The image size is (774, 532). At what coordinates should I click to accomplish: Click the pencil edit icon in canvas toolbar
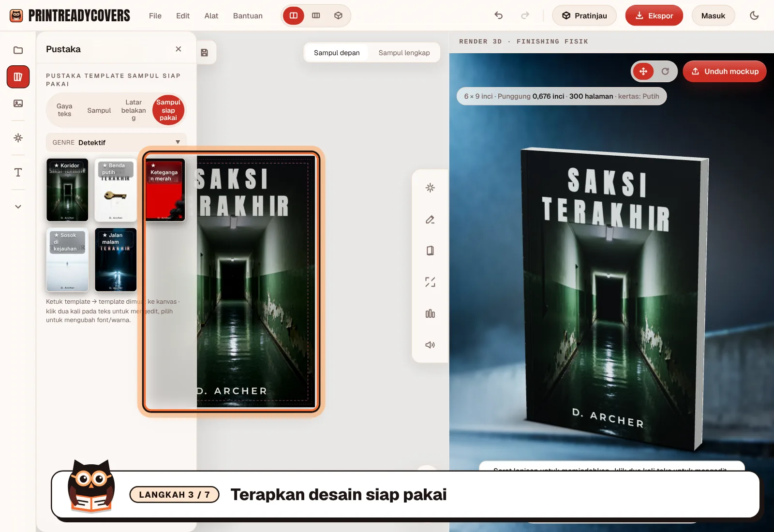[x=430, y=220]
